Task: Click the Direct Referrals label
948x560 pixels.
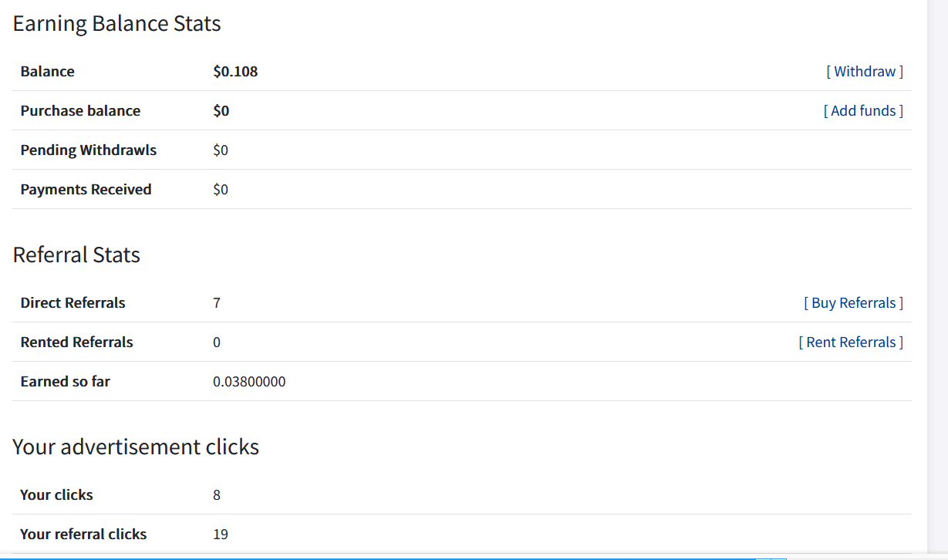Action: (x=73, y=303)
